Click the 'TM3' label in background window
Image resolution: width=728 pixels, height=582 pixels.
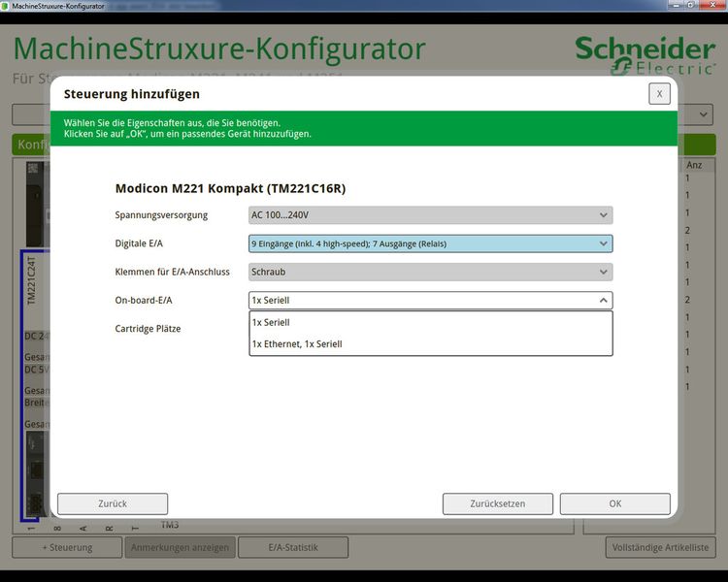click(x=170, y=525)
